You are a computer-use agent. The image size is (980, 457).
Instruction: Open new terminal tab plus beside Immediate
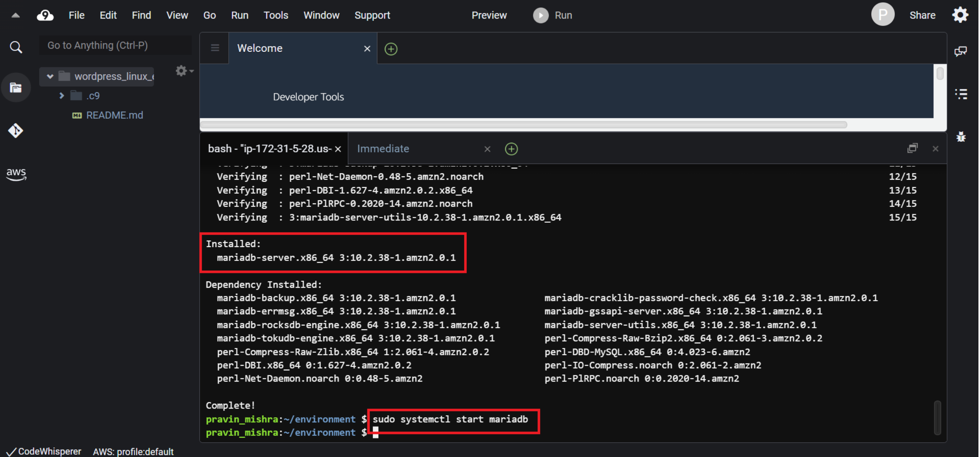pos(511,149)
